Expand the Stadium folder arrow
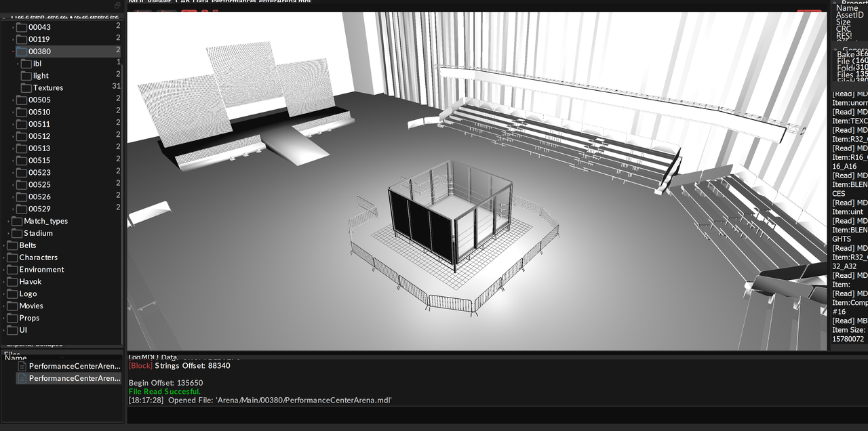This screenshot has height=431, width=868. (x=8, y=233)
